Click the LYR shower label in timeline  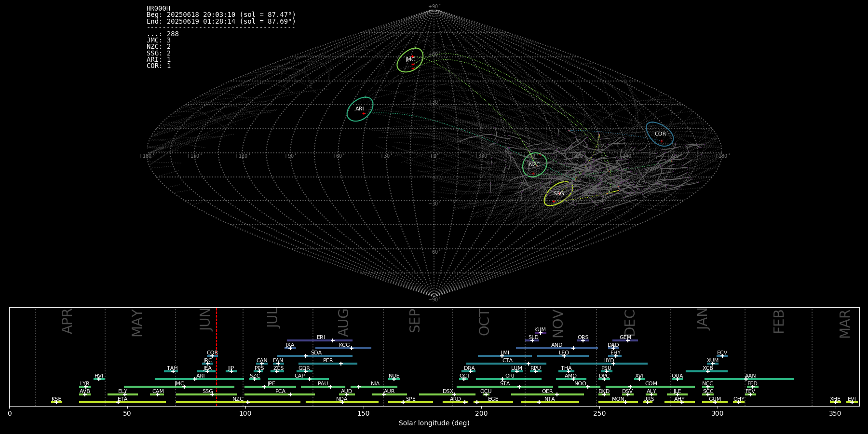tap(84, 384)
